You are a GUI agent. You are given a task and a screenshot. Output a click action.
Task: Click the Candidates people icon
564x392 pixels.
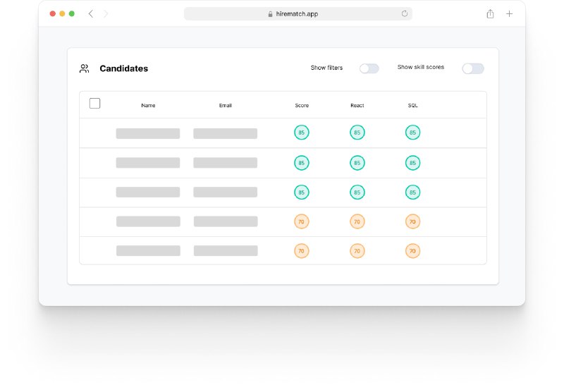pyautogui.click(x=85, y=68)
